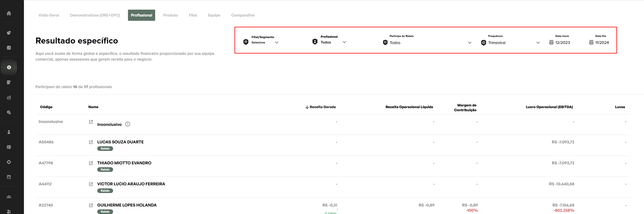Sort by Receita Gerada column header
Image resolution: width=644 pixels, height=214 pixels.
pos(322,107)
